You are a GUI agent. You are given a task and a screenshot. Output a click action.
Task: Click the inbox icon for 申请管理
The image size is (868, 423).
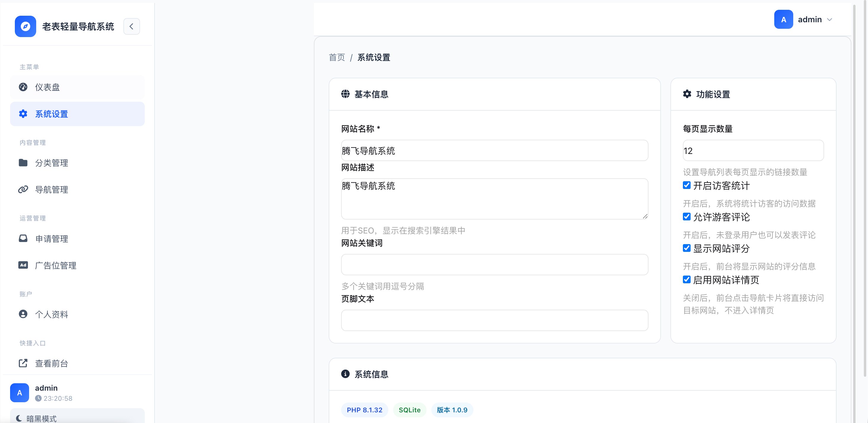(x=23, y=238)
